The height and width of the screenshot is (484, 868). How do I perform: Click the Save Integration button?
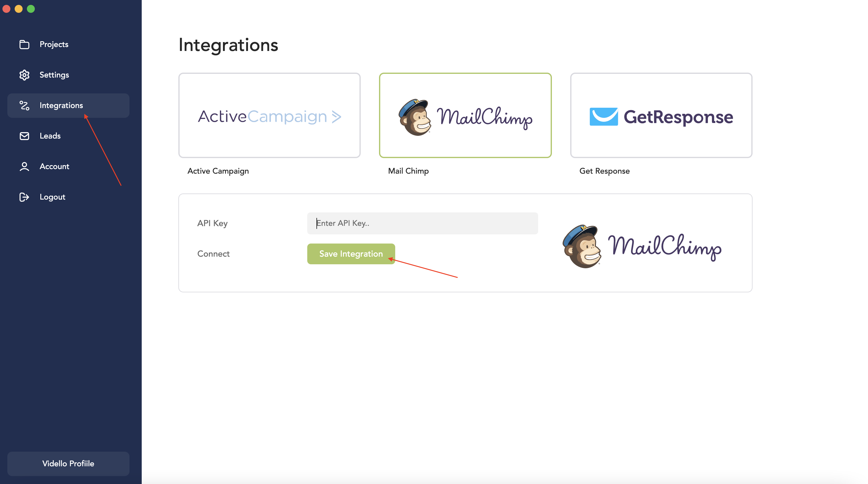coord(351,254)
